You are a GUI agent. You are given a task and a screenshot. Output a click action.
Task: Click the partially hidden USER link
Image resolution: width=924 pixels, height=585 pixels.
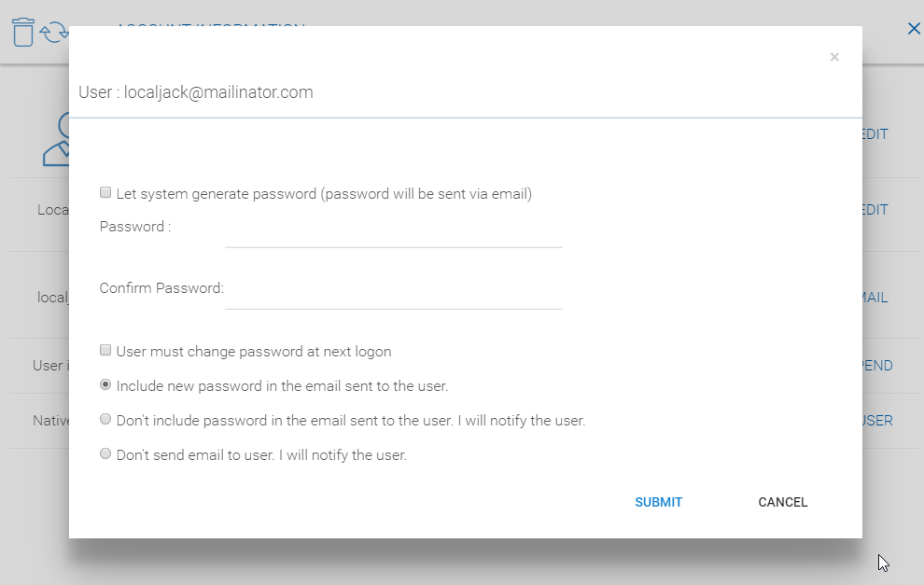tap(877, 421)
